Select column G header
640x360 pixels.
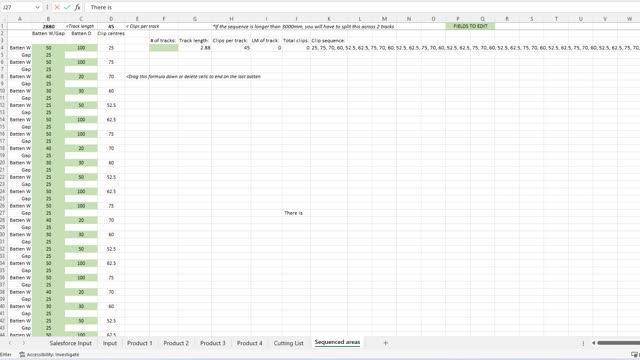pyautogui.click(x=195, y=19)
